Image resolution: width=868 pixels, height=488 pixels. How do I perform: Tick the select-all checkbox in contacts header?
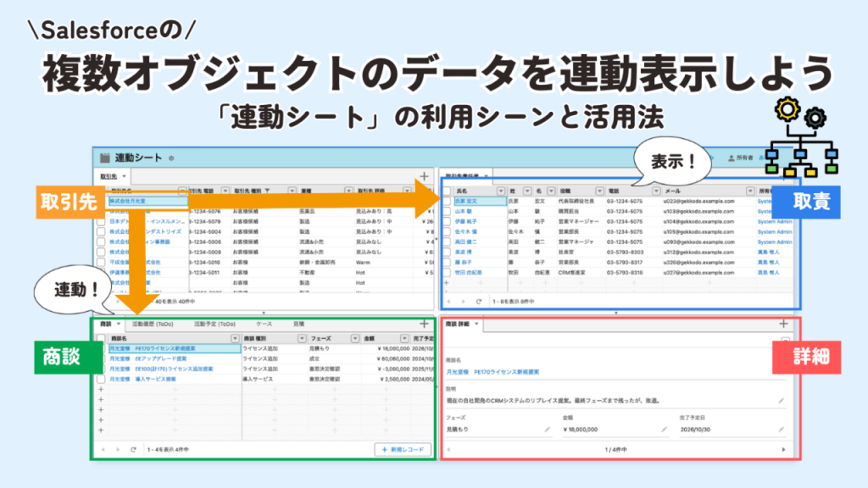447,191
